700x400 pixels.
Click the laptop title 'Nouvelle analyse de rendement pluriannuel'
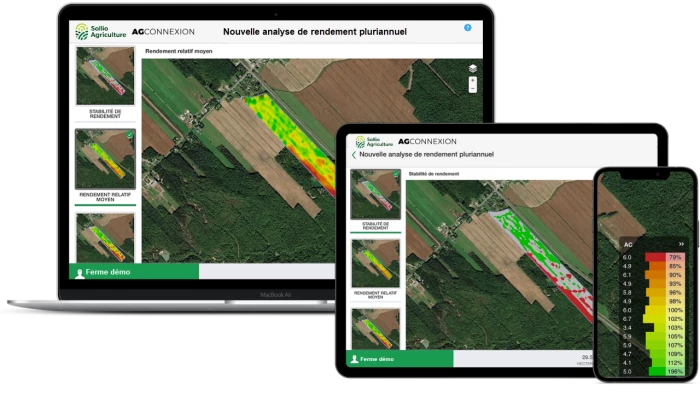click(x=315, y=32)
